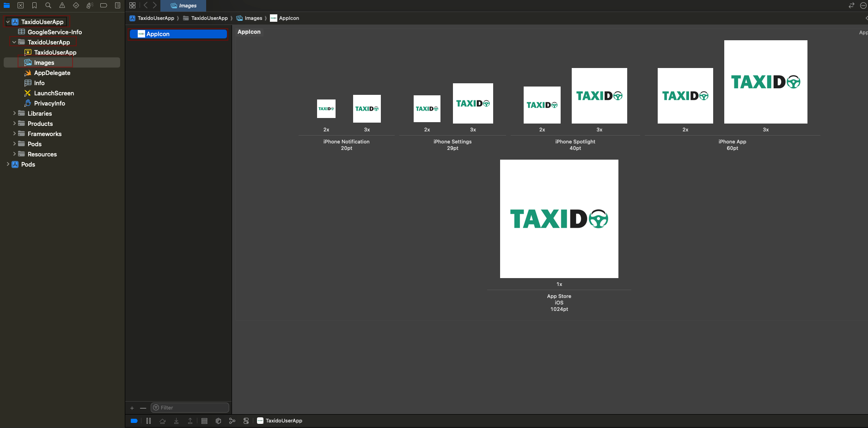
Task: Click the debug view hierarchy icon
Action: (x=218, y=421)
